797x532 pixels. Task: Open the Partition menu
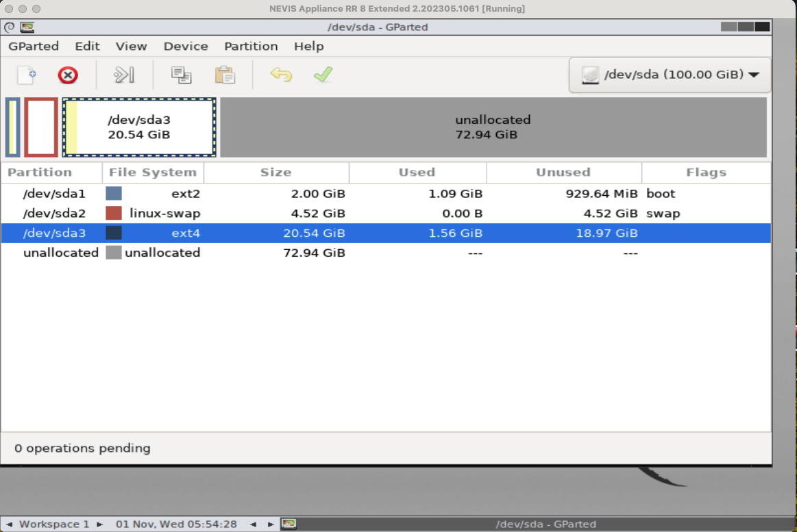point(251,47)
